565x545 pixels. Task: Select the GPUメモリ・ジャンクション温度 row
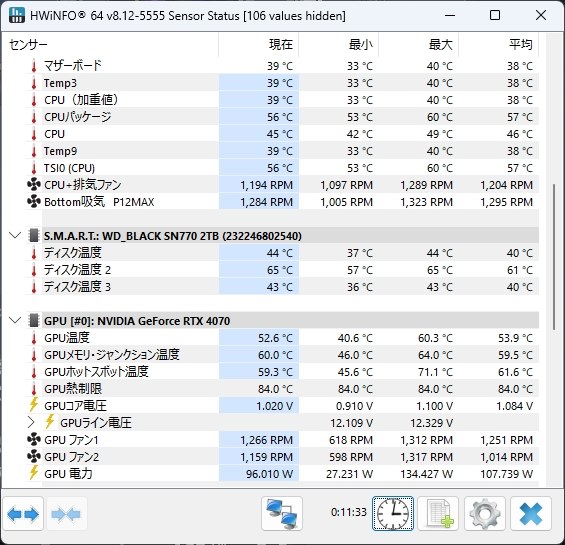(x=282, y=355)
